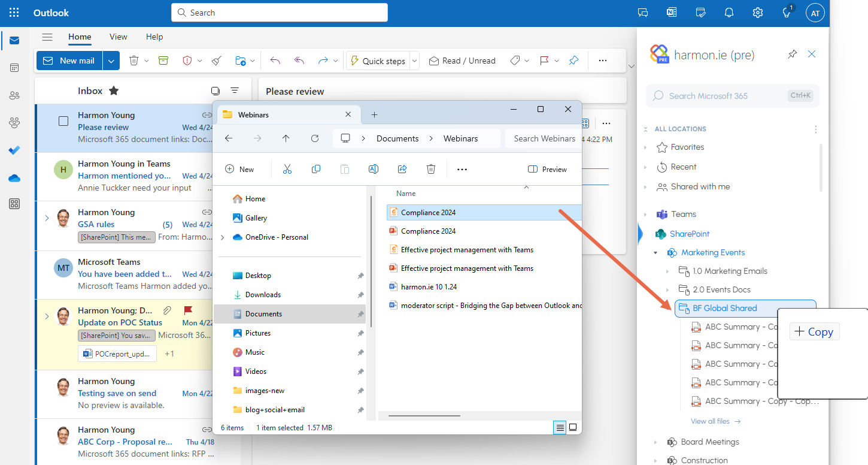This screenshot has width=868, height=465.
Task: Click the Documents breadcrumb segment
Action: (x=397, y=138)
